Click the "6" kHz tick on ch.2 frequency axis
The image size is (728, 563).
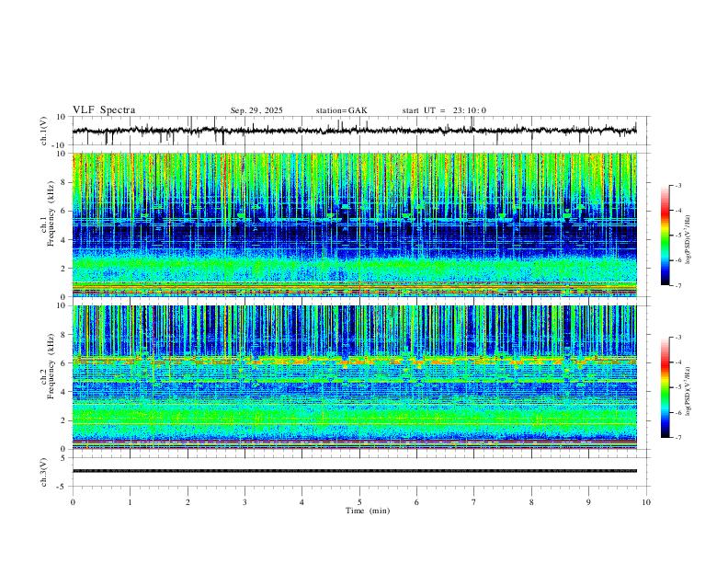point(63,363)
